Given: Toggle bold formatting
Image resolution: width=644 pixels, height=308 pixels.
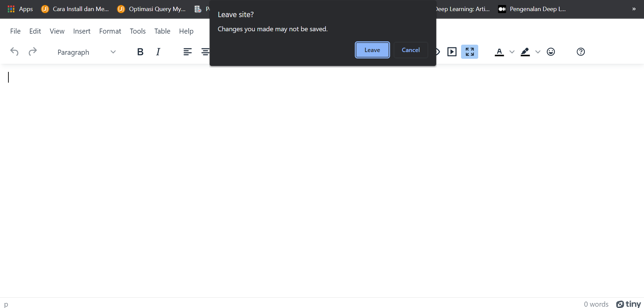Looking at the screenshot, I should point(140,52).
